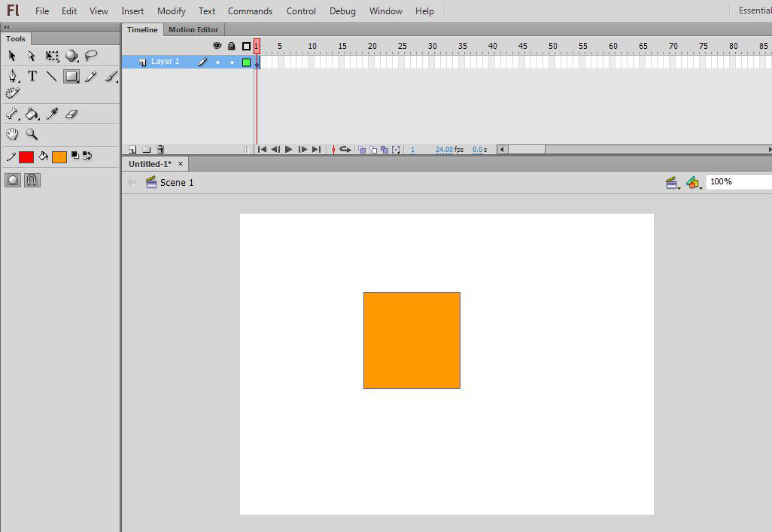Image resolution: width=772 pixels, height=532 pixels.
Task: Select the Pen tool
Action: click(12, 76)
